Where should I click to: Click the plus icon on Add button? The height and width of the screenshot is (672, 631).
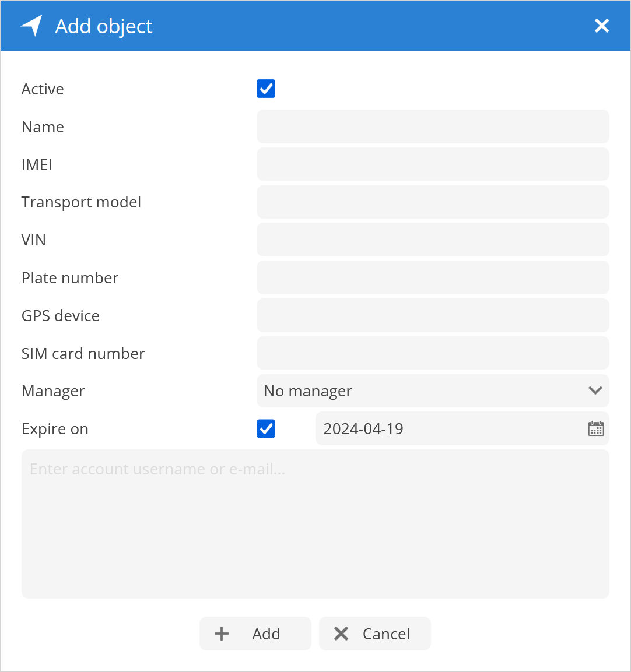[x=222, y=634]
